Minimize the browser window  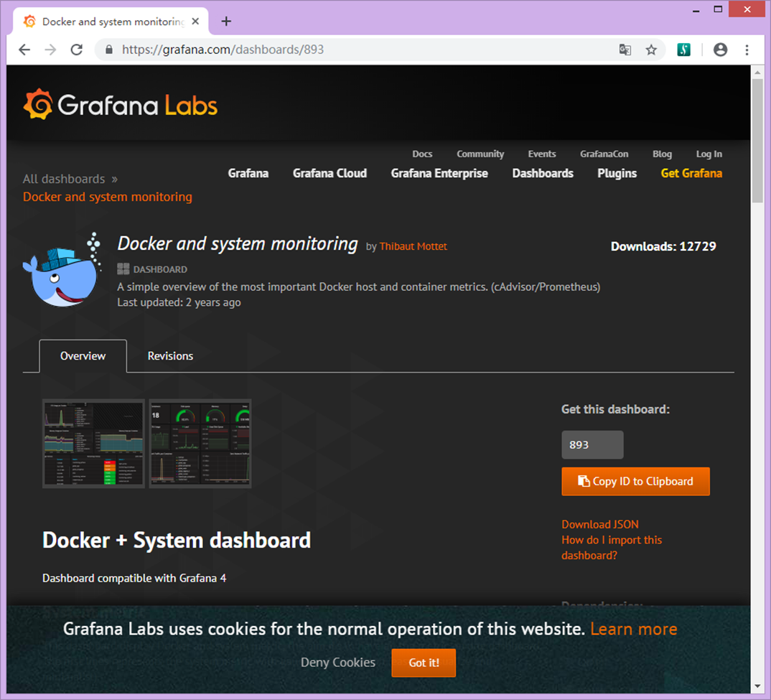tap(696, 10)
